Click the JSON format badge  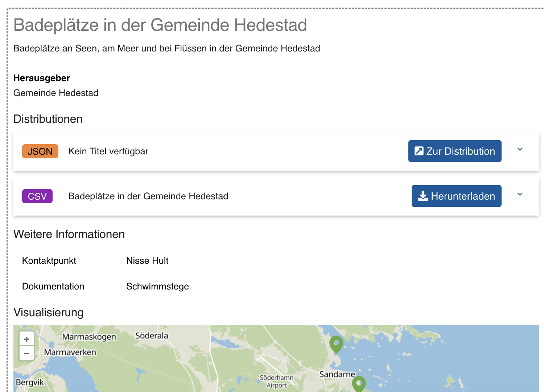40,151
